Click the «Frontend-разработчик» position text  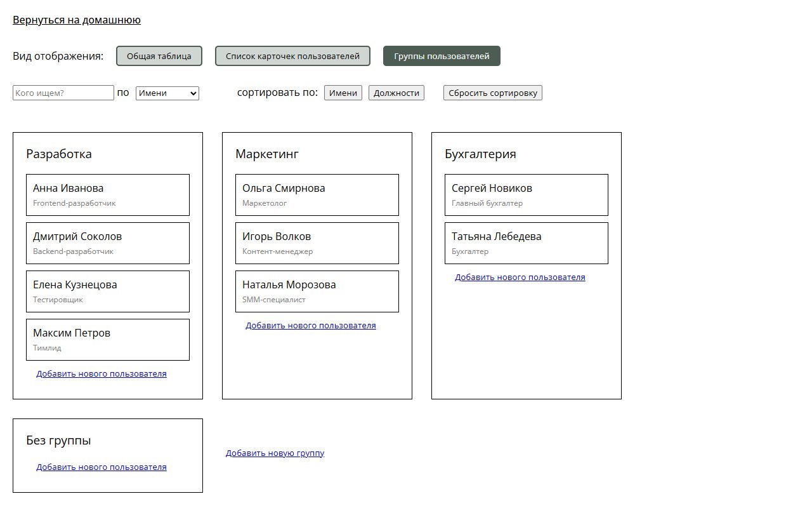tap(74, 203)
